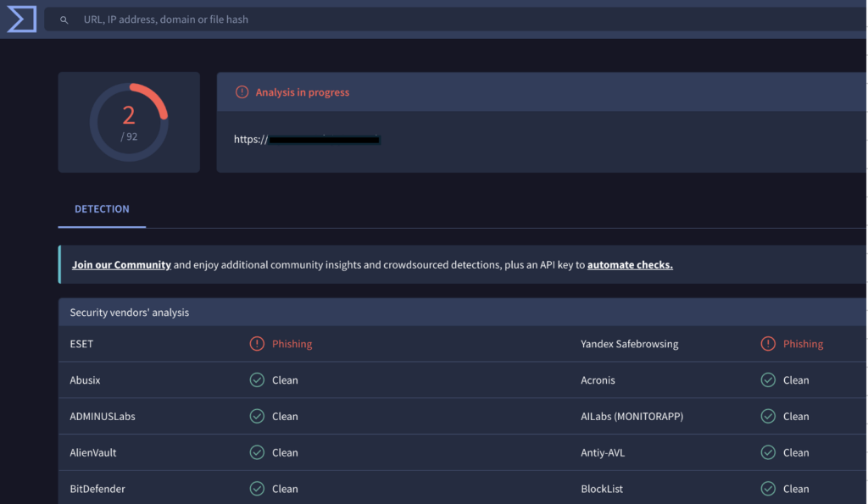Screen dimensions: 868x504
Task: Click the Antiy-AVL Clean verdict text
Action: pos(796,452)
